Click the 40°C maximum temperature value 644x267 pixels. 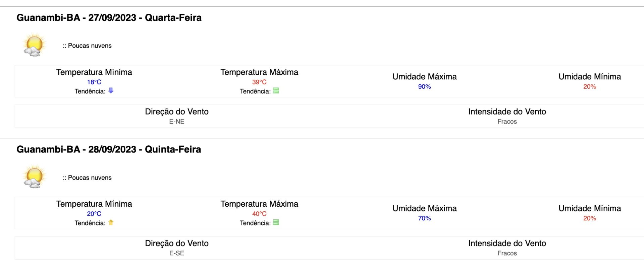click(x=259, y=213)
